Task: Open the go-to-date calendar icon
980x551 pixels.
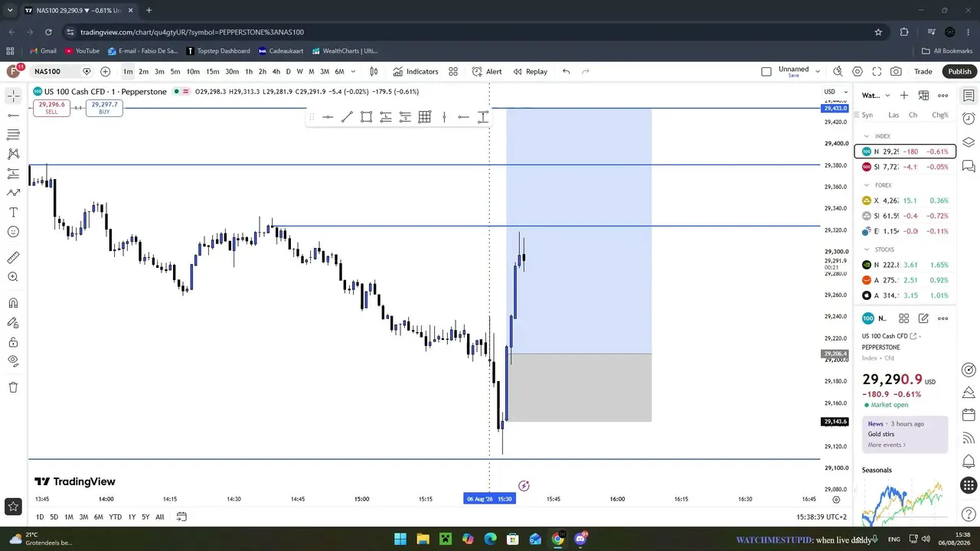Action: pos(181,517)
